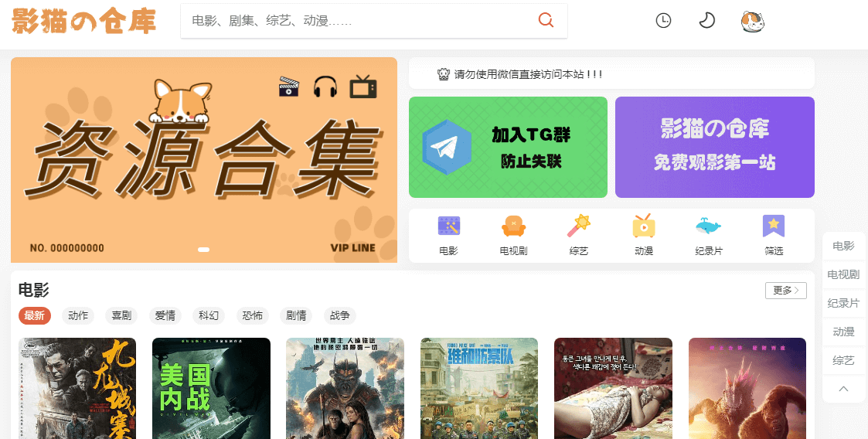The height and width of the screenshot is (439, 868).
Task: Open the user avatar profile
Action: click(753, 22)
